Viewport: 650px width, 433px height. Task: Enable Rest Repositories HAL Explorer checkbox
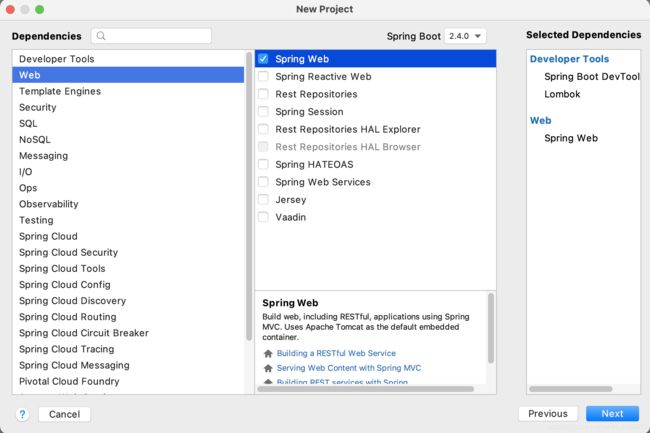point(263,129)
